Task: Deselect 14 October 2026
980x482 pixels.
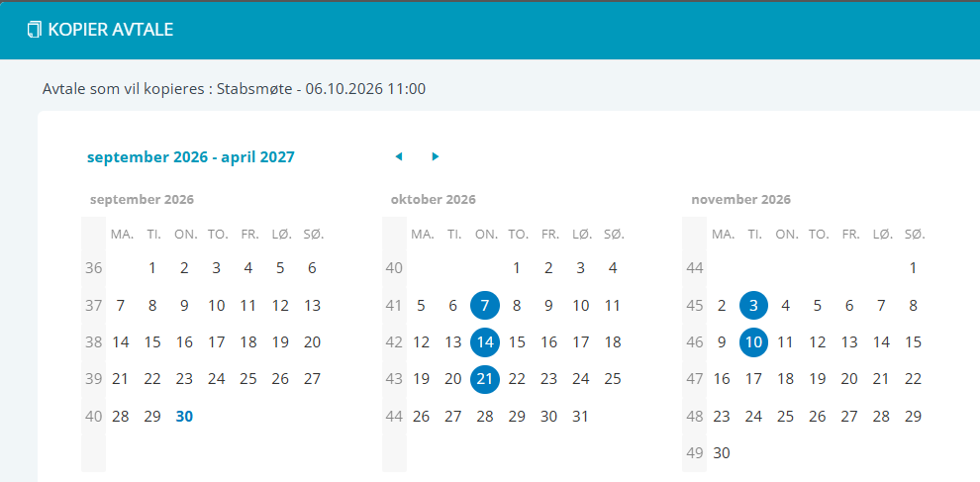Action: coord(485,342)
